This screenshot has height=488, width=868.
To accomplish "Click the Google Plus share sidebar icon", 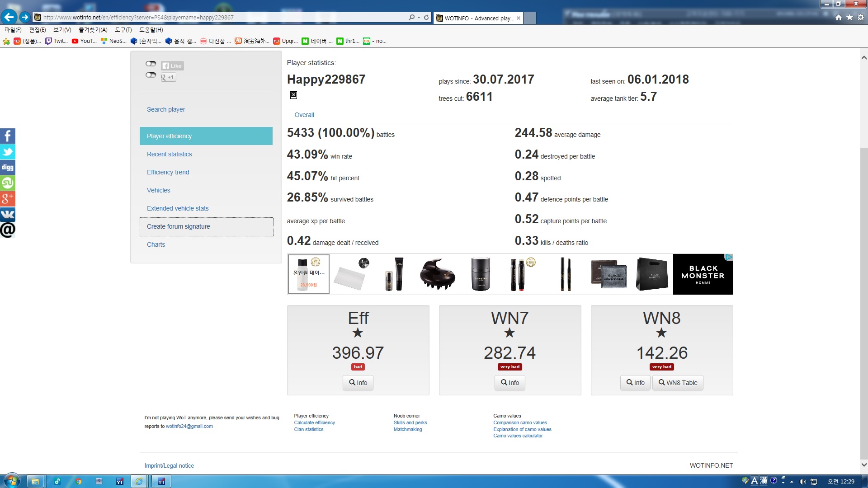I will click(x=8, y=198).
